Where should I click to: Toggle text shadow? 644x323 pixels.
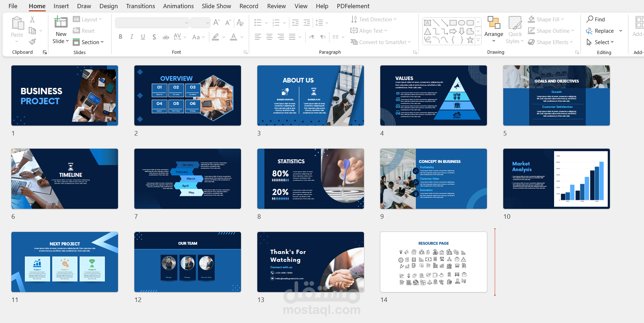tap(154, 37)
